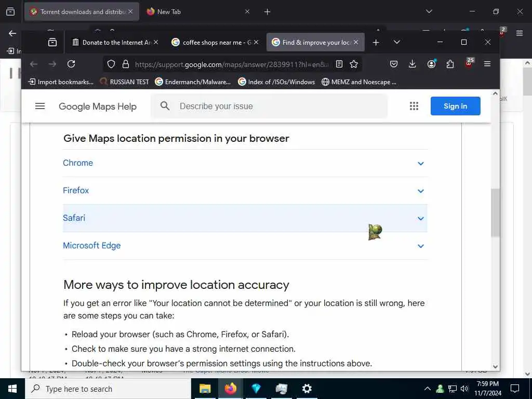Save page to Pocket
532x399 pixels.
click(394, 64)
